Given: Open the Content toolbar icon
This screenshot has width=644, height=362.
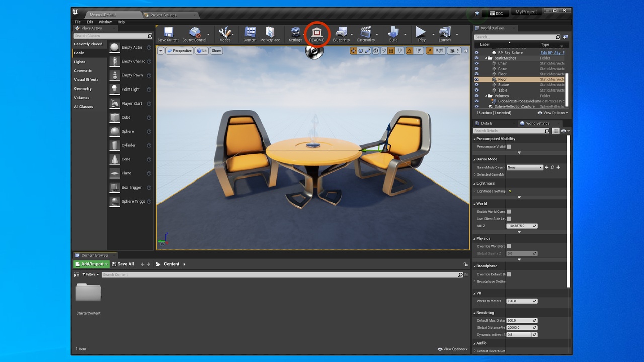Looking at the screenshot, I should pyautogui.click(x=250, y=34).
